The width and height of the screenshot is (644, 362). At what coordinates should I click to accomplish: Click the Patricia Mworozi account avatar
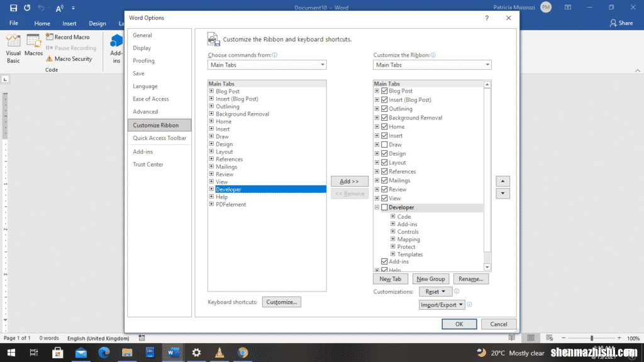pos(546,7)
